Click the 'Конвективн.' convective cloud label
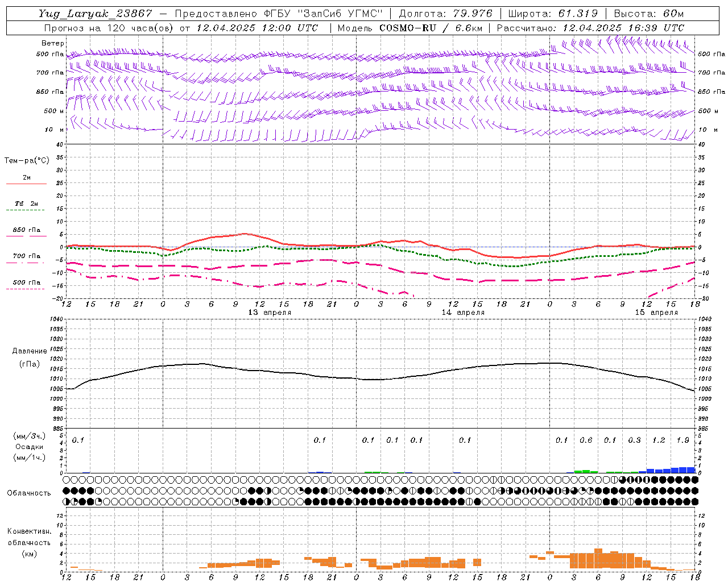Image resolution: width=728 pixels, height=582 pixels. click(29, 531)
